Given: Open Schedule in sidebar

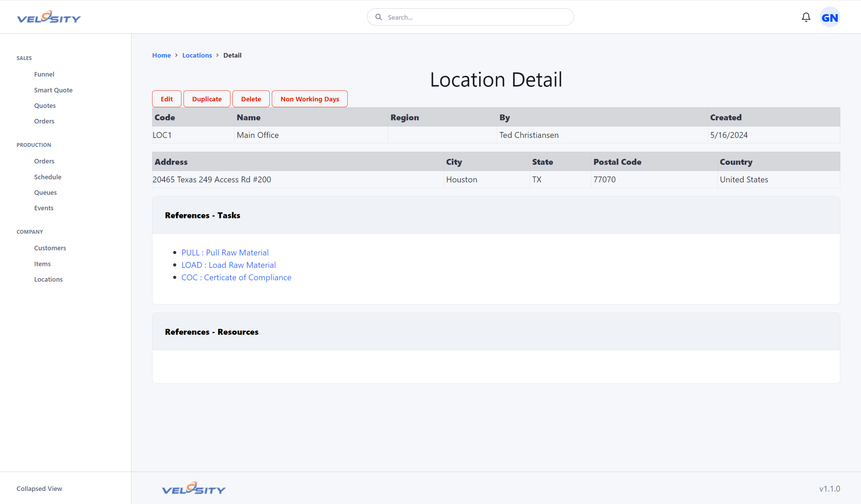Looking at the screenshot, I should [x=48, y=177].
